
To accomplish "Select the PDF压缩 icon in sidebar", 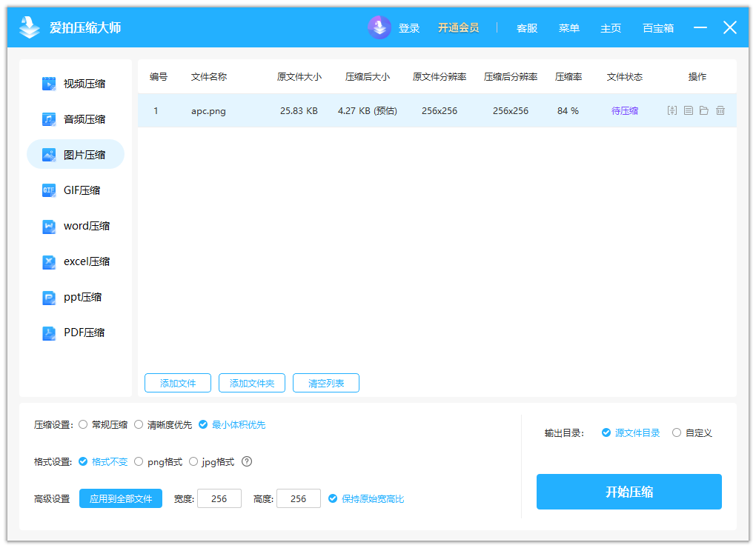I will click(x=49, y=333).
